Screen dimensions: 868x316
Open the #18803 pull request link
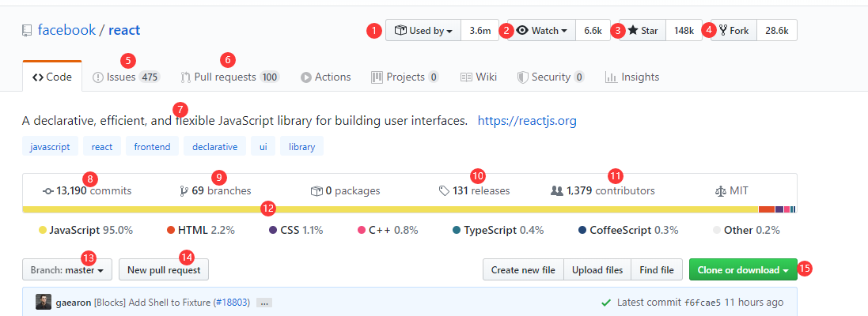click(233, 303)
